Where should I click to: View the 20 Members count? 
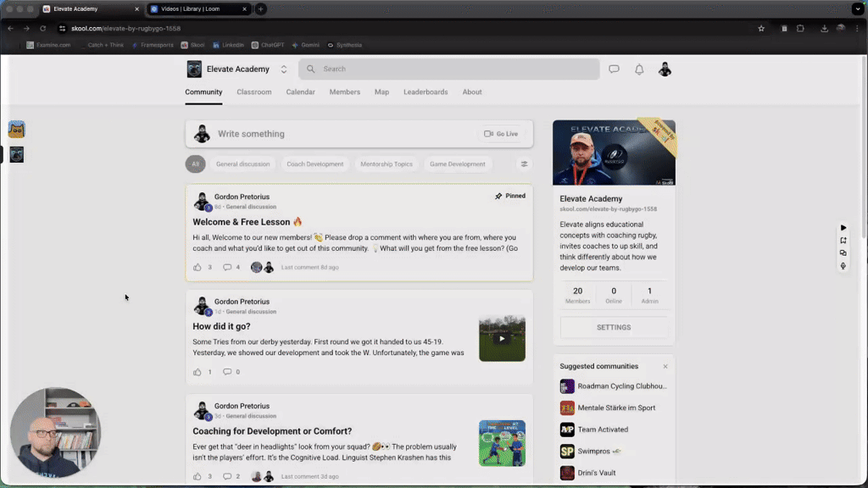coord(577,296)
